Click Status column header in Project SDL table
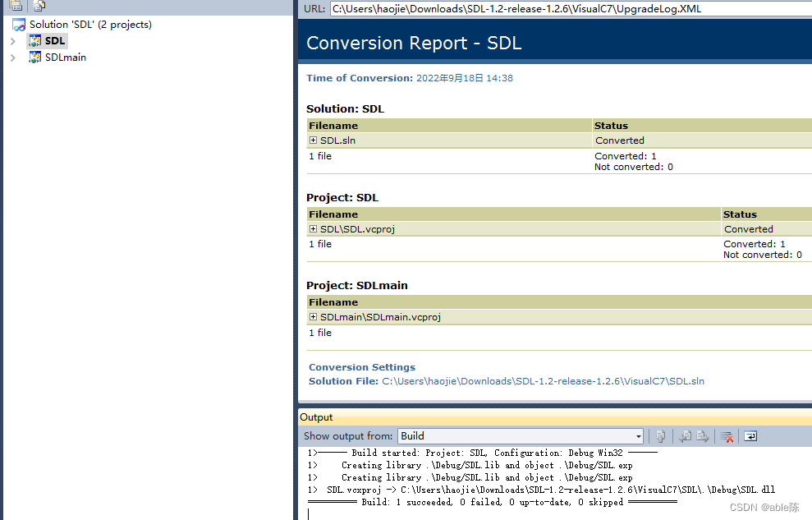812x520 pixels. [x=766, y=214]
